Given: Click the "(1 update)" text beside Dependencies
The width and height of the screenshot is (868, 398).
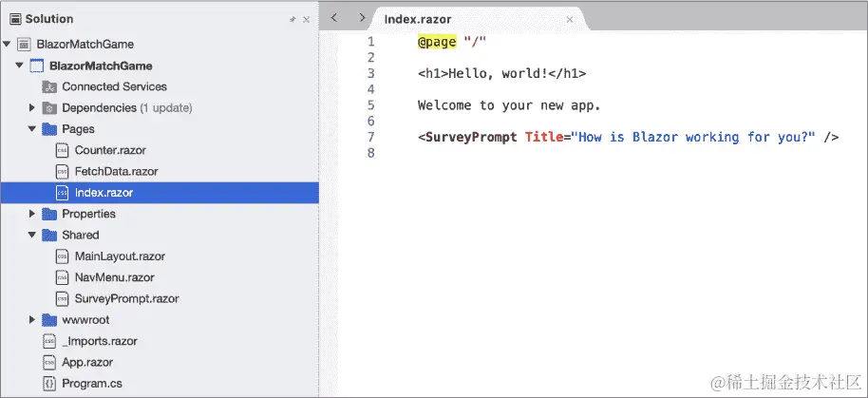Looking at the screenshot, I should tap(166, 108).
